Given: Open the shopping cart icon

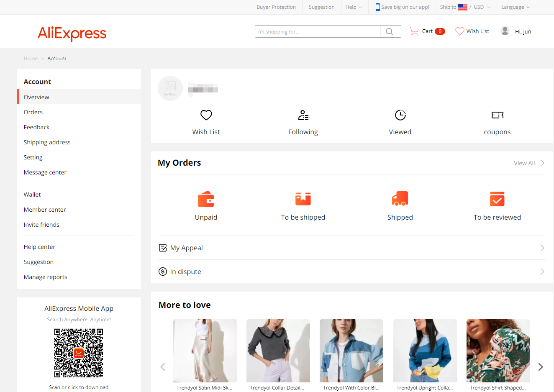Looking at the screenshot, I should point(414,31).
